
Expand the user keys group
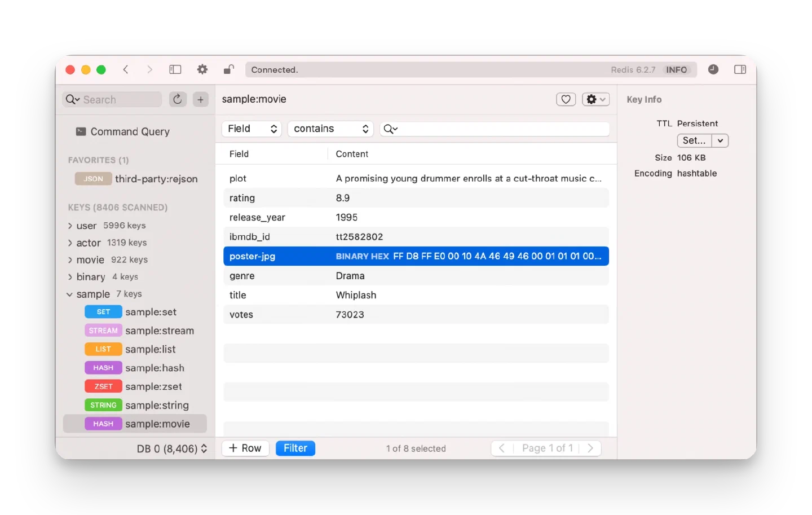(x=70, y=226)
